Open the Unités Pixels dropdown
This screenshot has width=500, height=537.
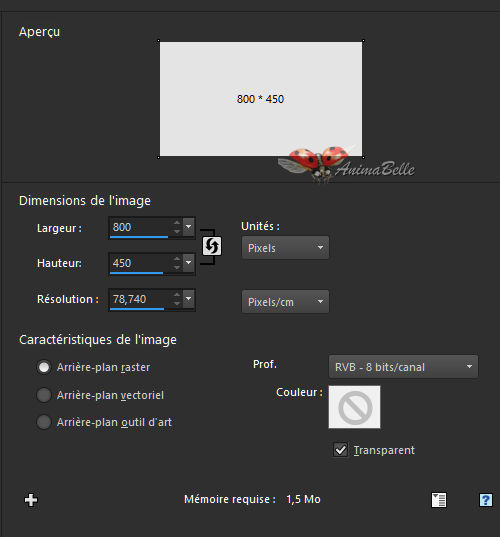(x=285, y=248)
